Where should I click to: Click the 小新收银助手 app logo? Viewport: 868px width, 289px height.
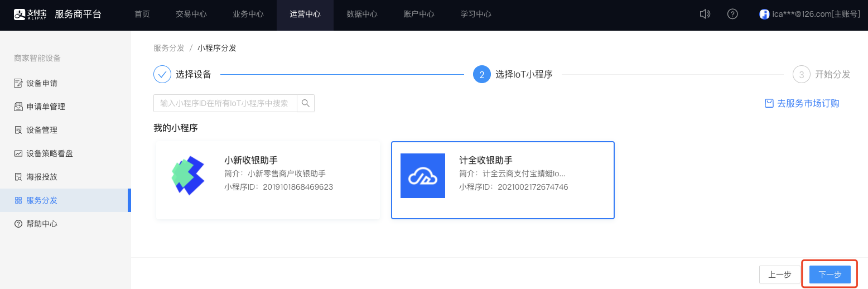point(188,176)
